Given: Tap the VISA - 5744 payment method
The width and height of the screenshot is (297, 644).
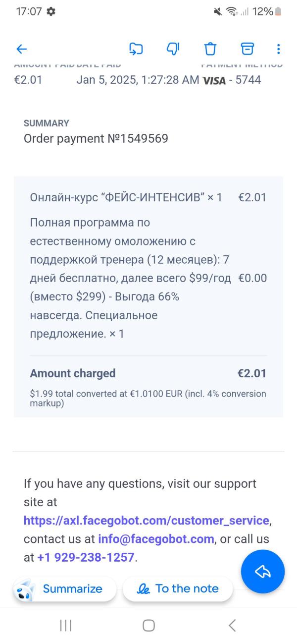Looking at the screenshot, I should pos(232,80).
